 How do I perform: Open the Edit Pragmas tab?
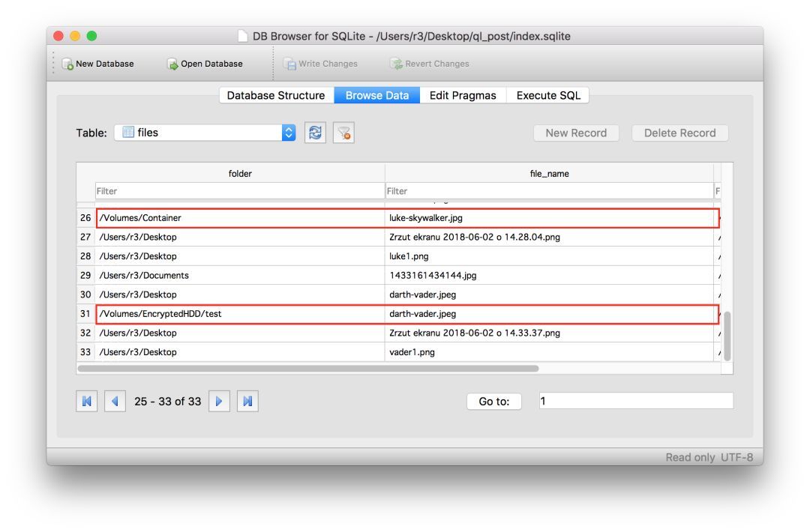463,96
